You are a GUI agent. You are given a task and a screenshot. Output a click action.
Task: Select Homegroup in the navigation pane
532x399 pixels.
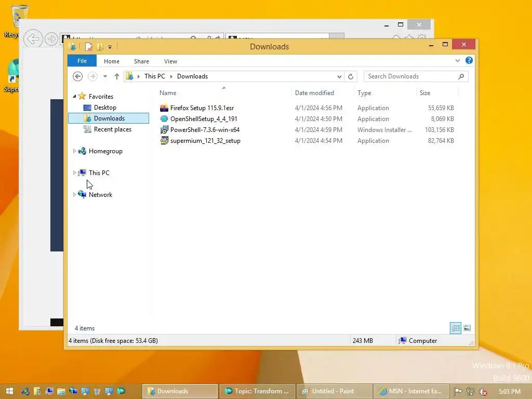coord(105,151)
